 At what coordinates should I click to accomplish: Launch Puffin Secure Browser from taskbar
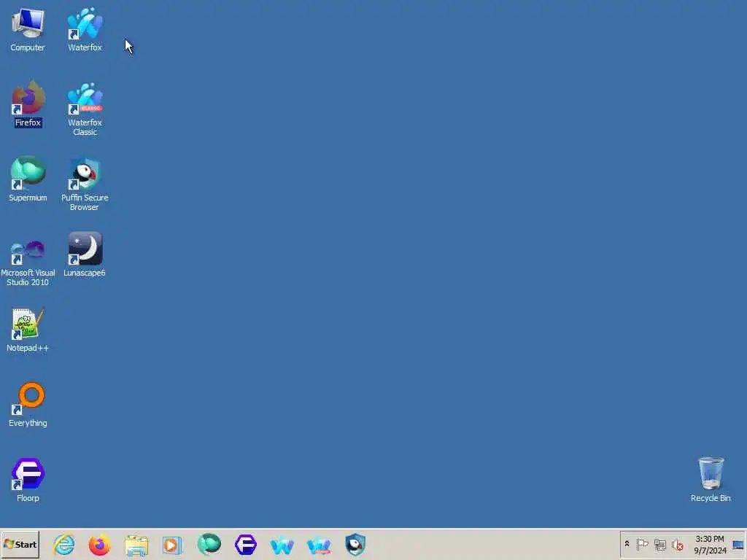pos(355,545)
